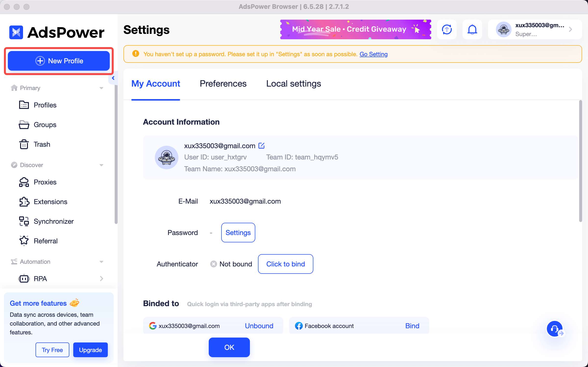Switch to the My Account tab
The image size is (588, 367).
[156, 84]
